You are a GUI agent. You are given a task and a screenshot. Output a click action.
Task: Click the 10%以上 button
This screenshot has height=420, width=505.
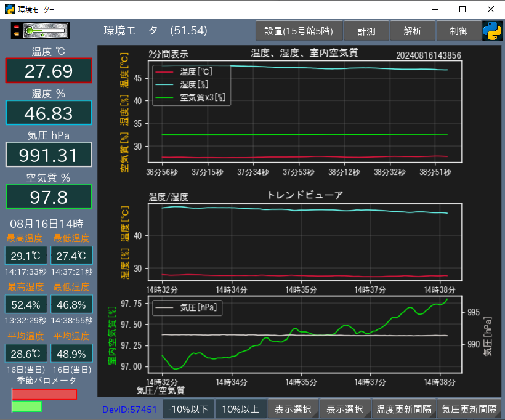(241, 409)
